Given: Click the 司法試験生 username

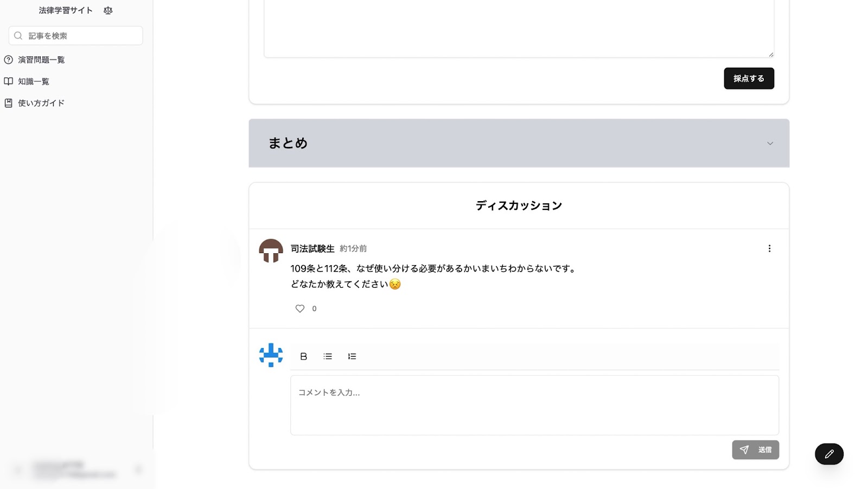Looking at the screenshot, I should tap(312, 248).
